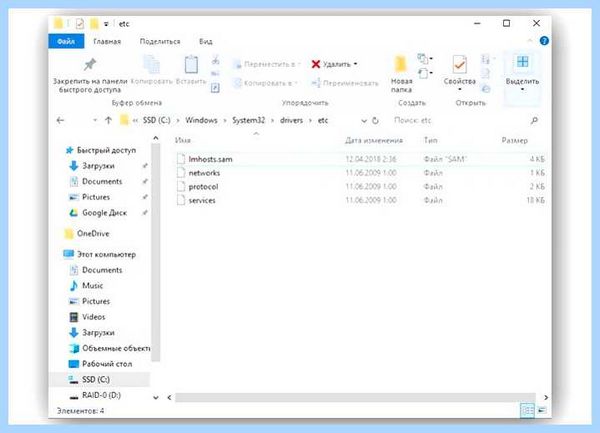Collapse the ribbon with the chevron
Viewport: 600px width, 433px height.
coord(530,41)
